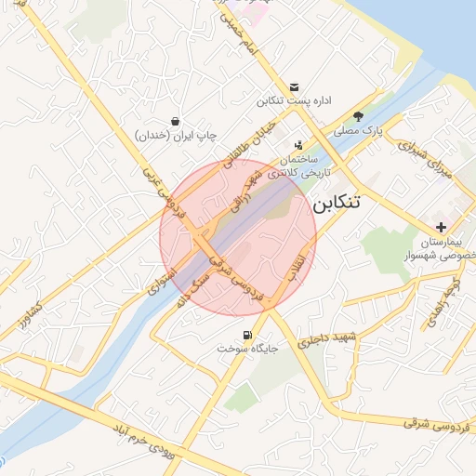Click inside the red highlighted circle area
Image resolution: width=476 pixels, height=476 pixels.
[x=238, y=238]
